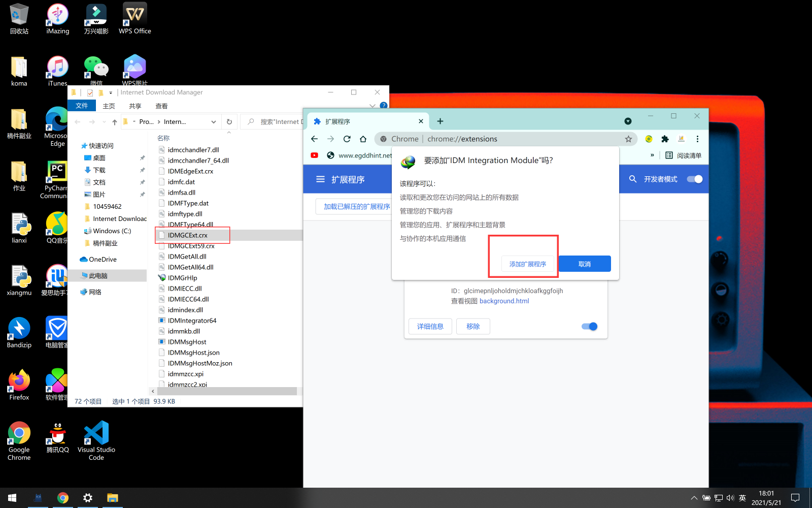Select 网络 in navigation pane

point(95,292)
